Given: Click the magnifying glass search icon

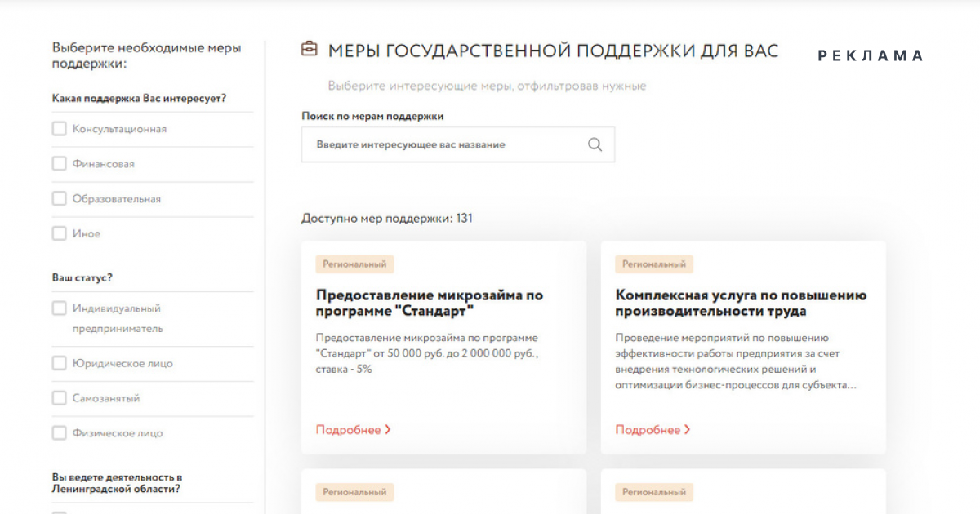Looking at the screenshot, I should [595, 144].
